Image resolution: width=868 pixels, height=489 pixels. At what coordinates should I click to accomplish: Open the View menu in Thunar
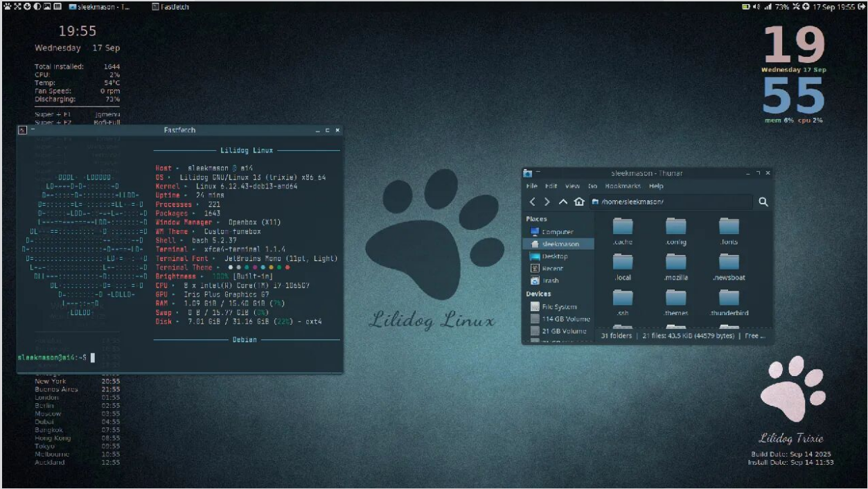coord(572,186)
